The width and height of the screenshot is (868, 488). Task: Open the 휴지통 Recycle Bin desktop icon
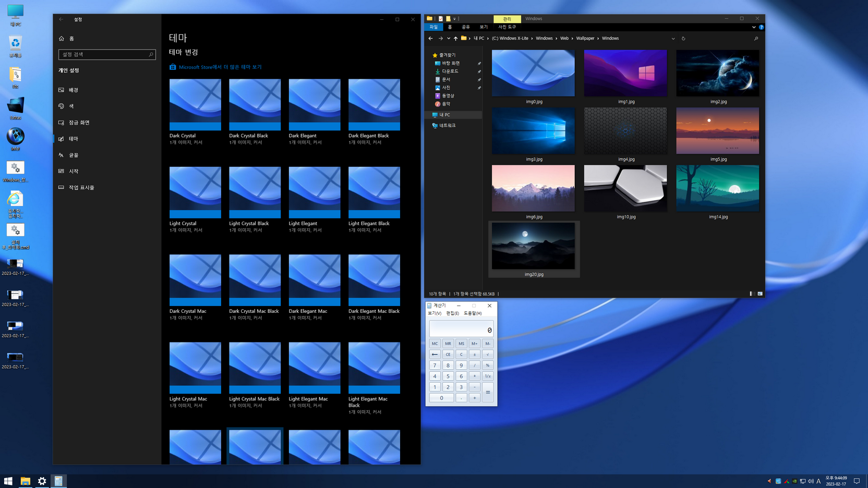pos(15,47)
